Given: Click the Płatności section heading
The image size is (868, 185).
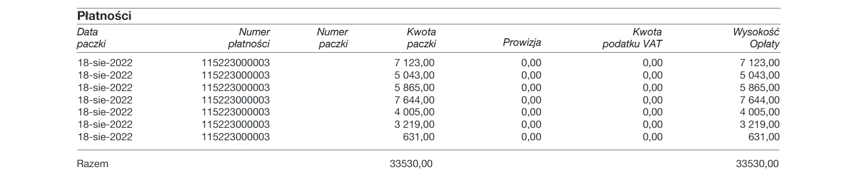Looking at the screenshot, I should (x=104, y=16).
